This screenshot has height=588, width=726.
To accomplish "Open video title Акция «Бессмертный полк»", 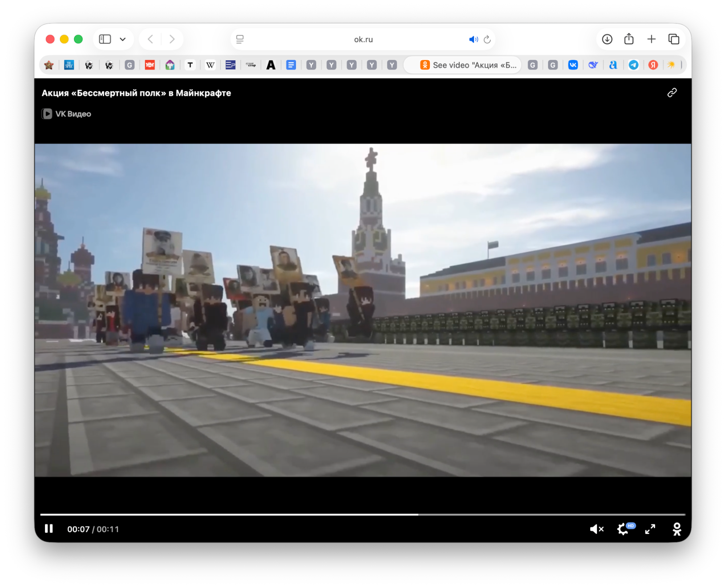I will 136,93.
